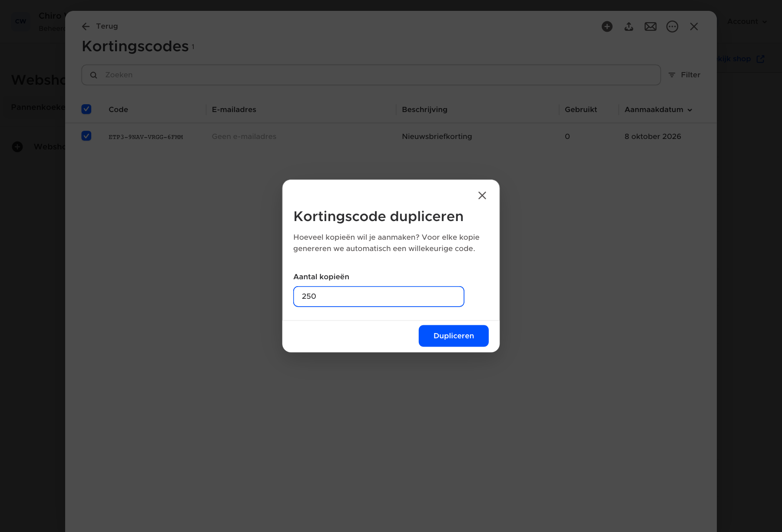Click the 8 oktober 2026 date cell

click(x=653, y=136)
